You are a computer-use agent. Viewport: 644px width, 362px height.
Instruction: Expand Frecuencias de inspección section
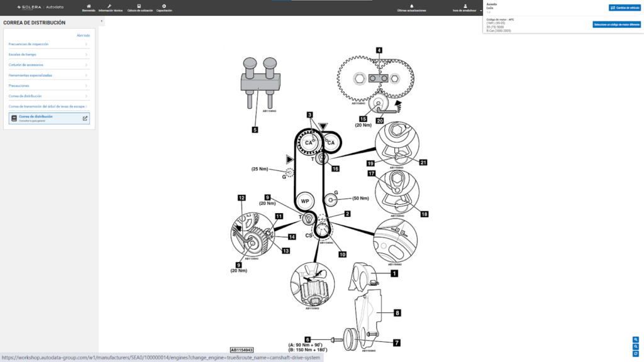(48, 44)
